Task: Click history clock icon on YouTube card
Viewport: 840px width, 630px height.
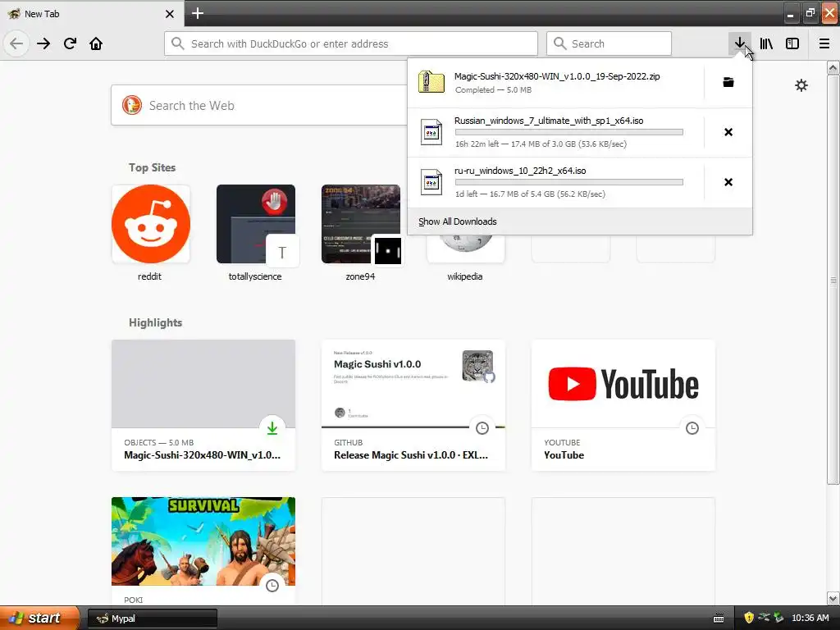Action: tap(692, 428)
